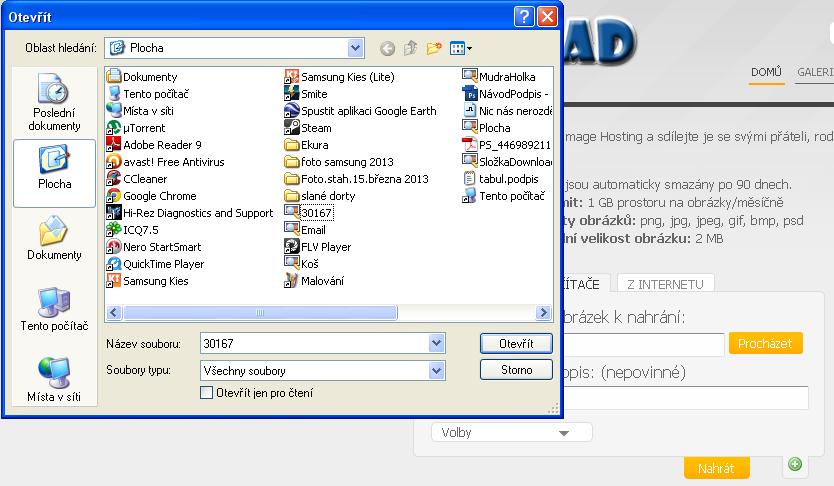The width and height of the screenshot is (834, 486).
Task: Expand the Oblast hledání dropdown
Action: tap(356, 48)
